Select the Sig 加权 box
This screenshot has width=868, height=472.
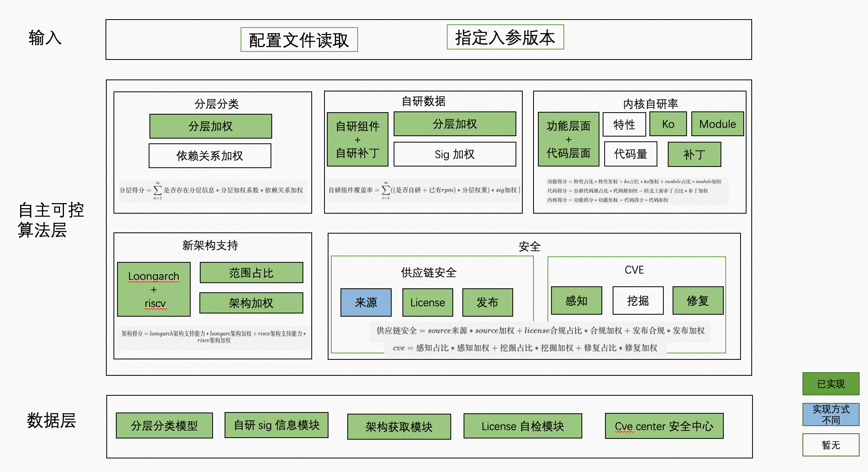(x=454, y=154)
